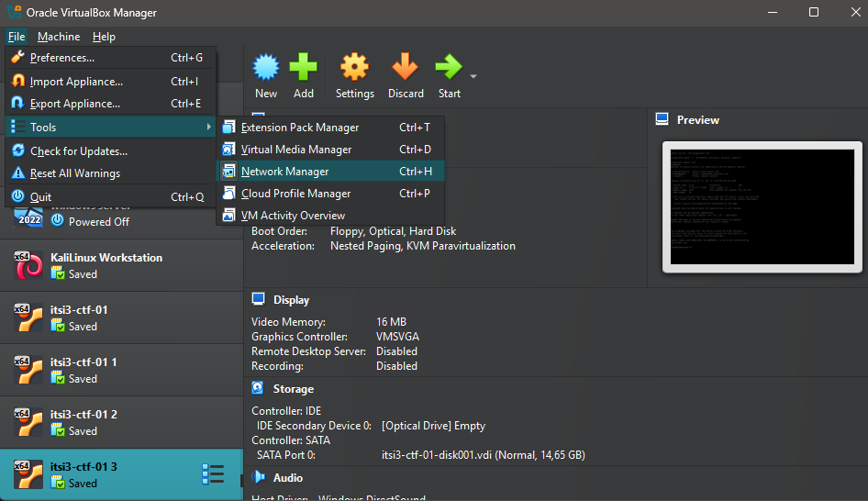This screenshot has height=501, width=868.
Task: Click the Display section header
Action: click(x=291, y=300)
